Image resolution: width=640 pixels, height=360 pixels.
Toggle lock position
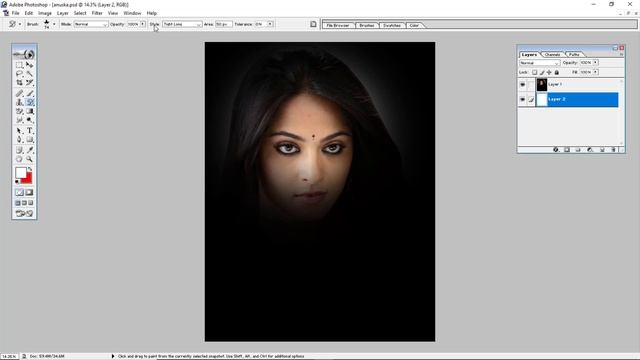pos(549,72)
